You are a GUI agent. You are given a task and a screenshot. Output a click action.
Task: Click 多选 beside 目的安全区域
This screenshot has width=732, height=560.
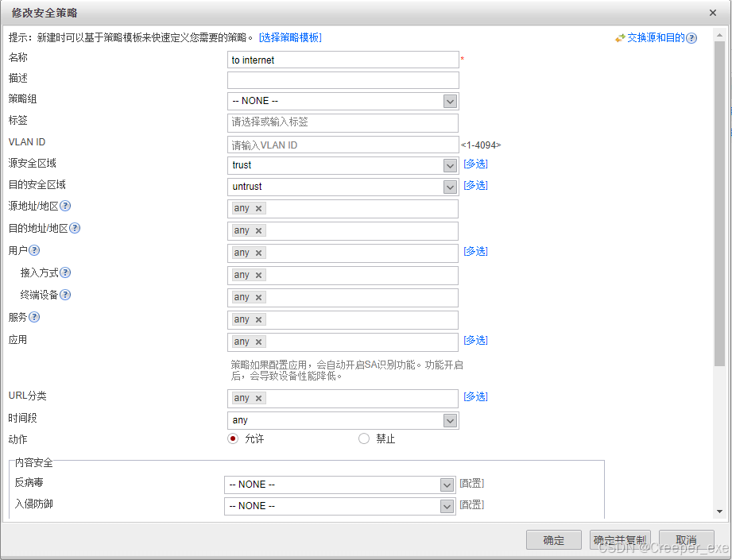(476, 185)
